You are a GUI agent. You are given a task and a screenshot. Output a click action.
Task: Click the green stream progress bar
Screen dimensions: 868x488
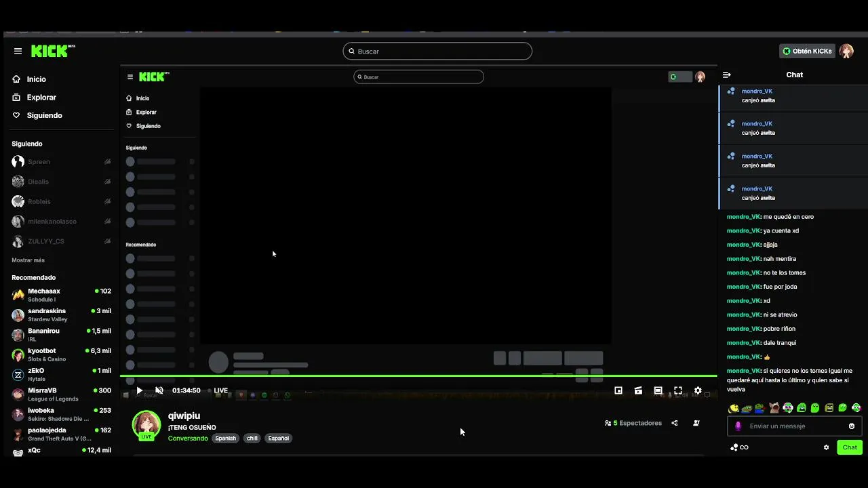coord(418,375)
